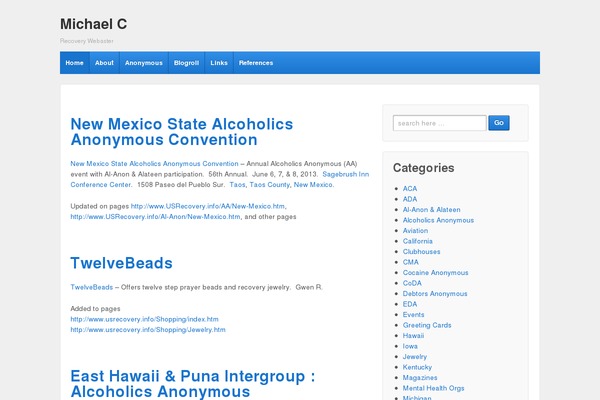The width and height of the screenshot is (600, 400).
Task: Open the Jewelry category
Action: pos(415,357)
